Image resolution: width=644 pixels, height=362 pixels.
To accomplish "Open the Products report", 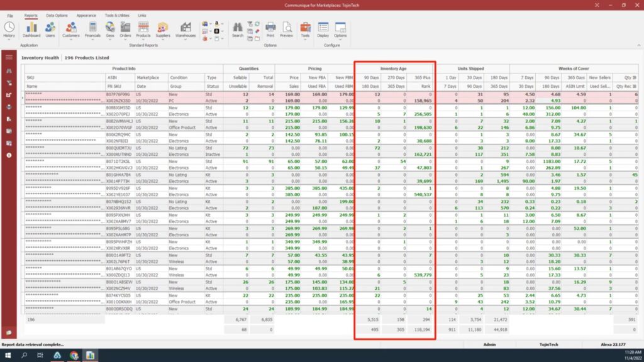I will tap(145, 28).
